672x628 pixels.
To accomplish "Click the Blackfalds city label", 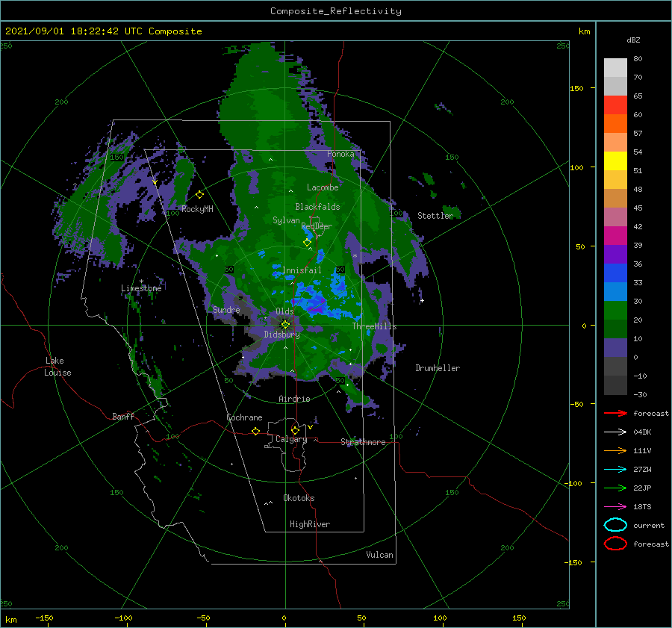I will pos(317,207).
